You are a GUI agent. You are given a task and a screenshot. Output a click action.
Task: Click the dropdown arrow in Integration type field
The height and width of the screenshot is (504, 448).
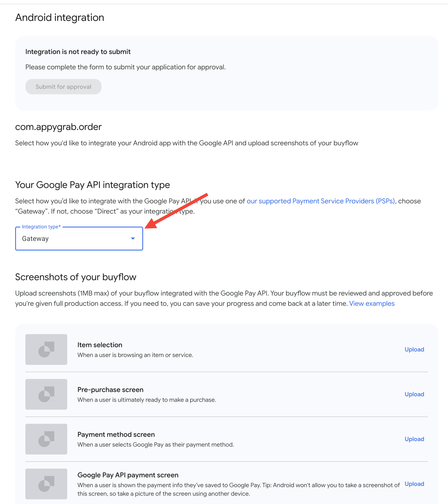coord(133,238)
